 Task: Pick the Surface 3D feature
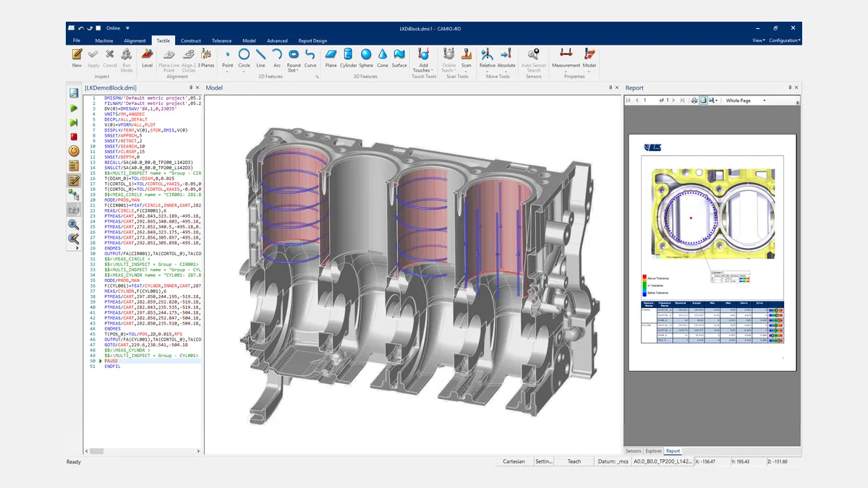[x=399, y=57]
